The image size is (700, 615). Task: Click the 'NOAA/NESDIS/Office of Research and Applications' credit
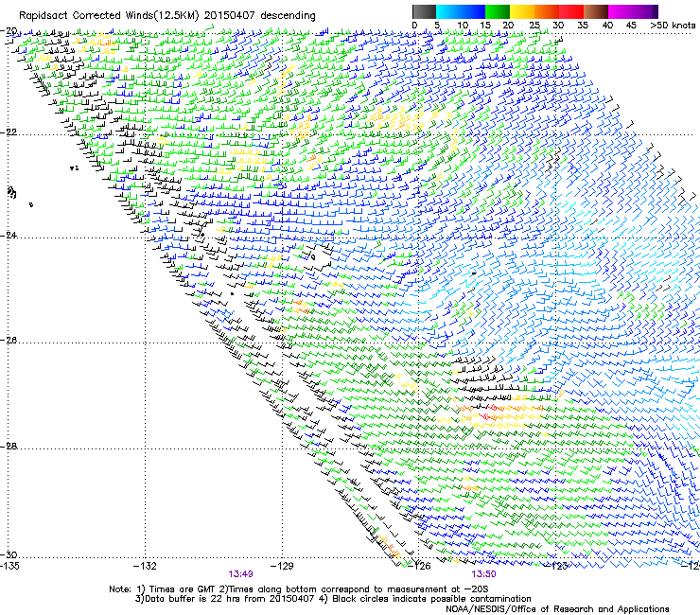coord(557,609)
